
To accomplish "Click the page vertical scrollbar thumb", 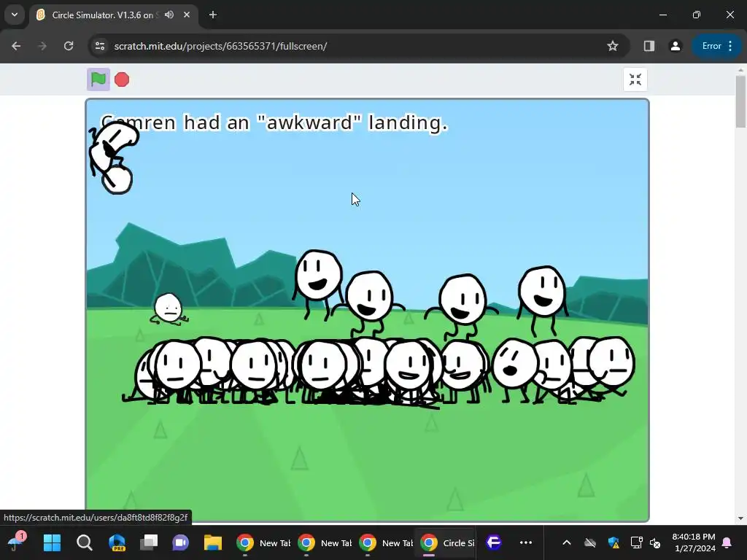I will pyautogui.click(x=740, y=102).
